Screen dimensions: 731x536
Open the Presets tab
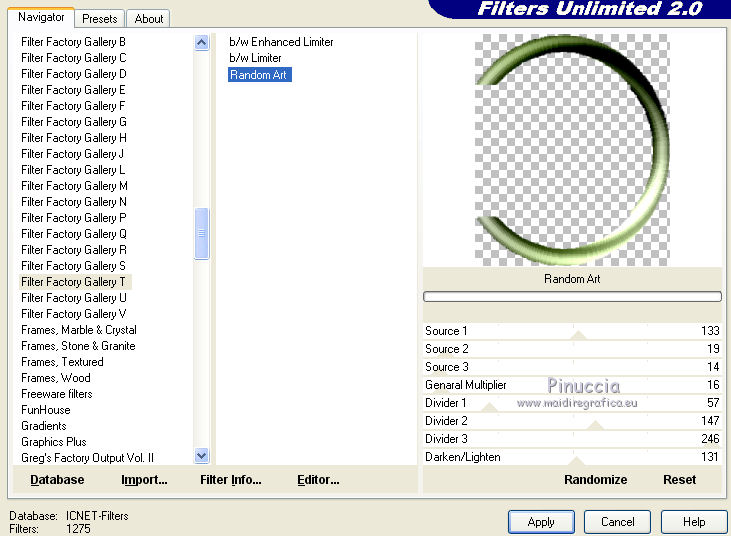[99, 19]
